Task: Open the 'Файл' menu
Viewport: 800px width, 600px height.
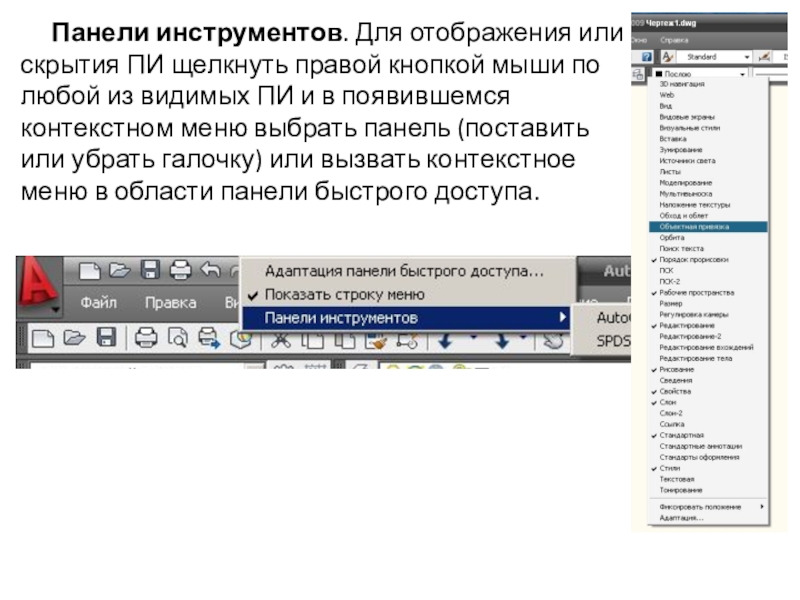Action: [98, 302]
